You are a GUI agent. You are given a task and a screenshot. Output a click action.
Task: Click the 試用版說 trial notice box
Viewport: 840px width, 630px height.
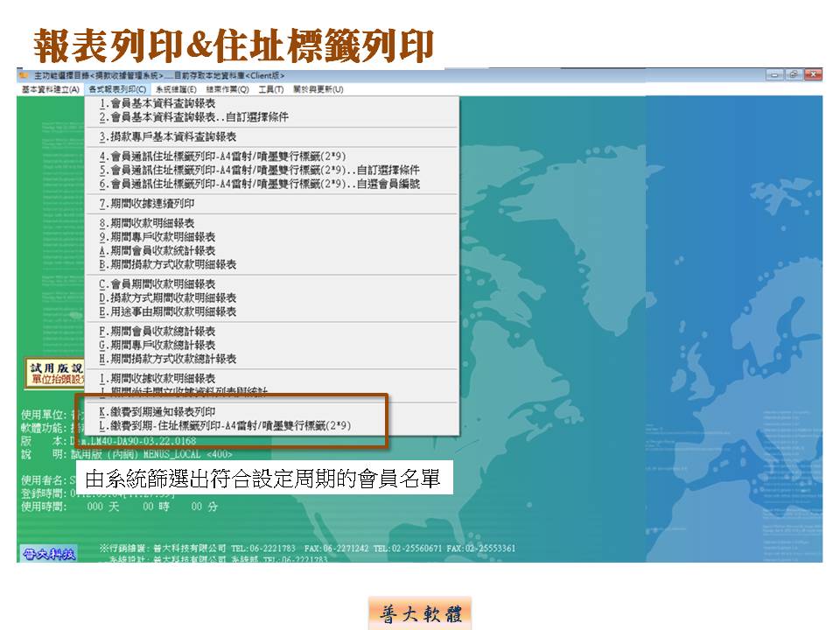[x=54, y=373]
